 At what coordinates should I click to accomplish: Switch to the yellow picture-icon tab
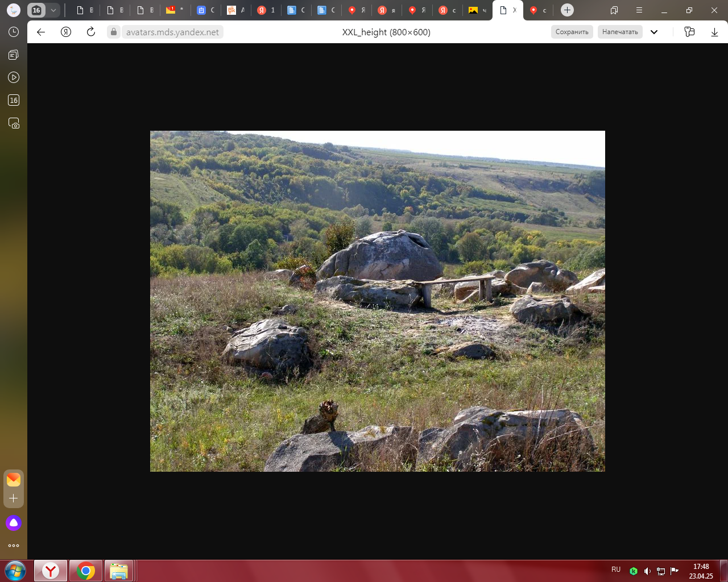coord(477,10)
